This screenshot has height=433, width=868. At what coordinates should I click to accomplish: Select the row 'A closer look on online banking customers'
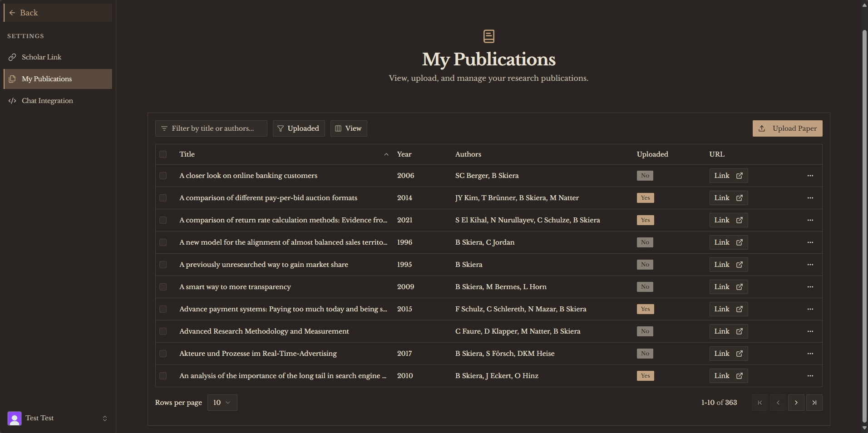pos(163,176)
